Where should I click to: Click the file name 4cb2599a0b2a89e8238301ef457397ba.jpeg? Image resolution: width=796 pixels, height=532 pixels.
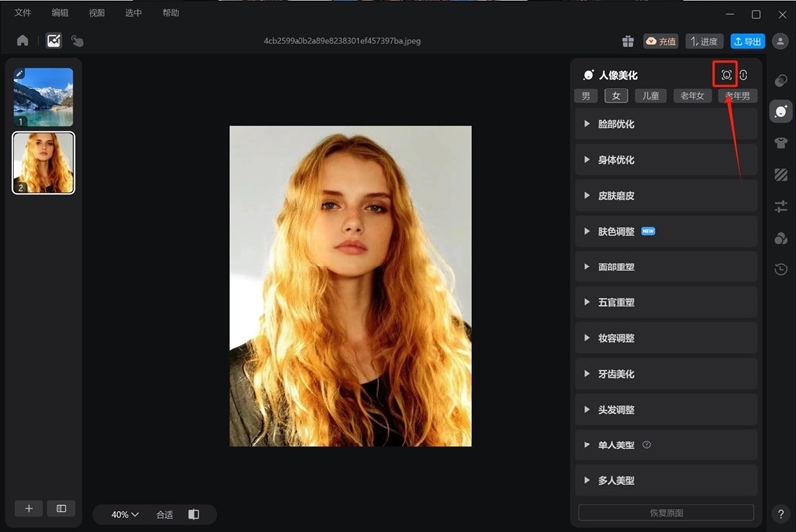(x=341, y=41)
